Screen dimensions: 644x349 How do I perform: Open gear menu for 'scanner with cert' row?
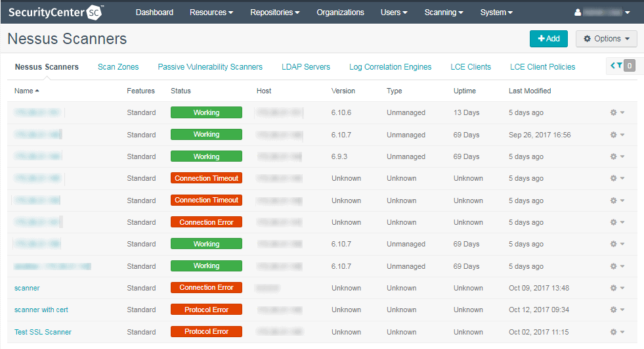616,310
